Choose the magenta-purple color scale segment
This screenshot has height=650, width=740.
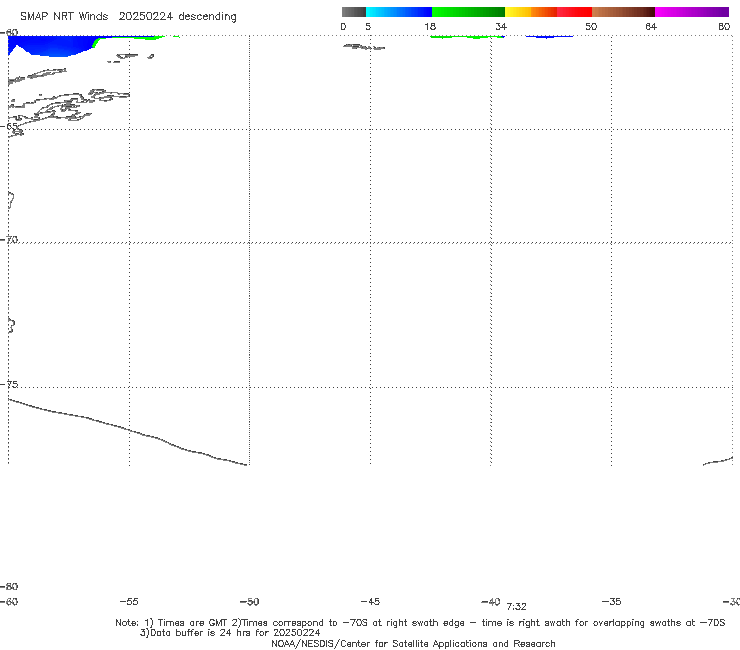click(692, 12)
